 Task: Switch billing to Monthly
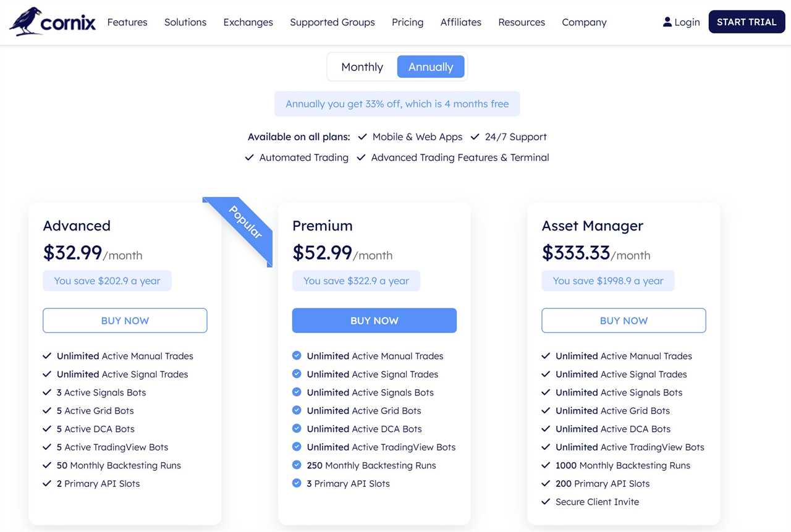[x=362, y=66]
